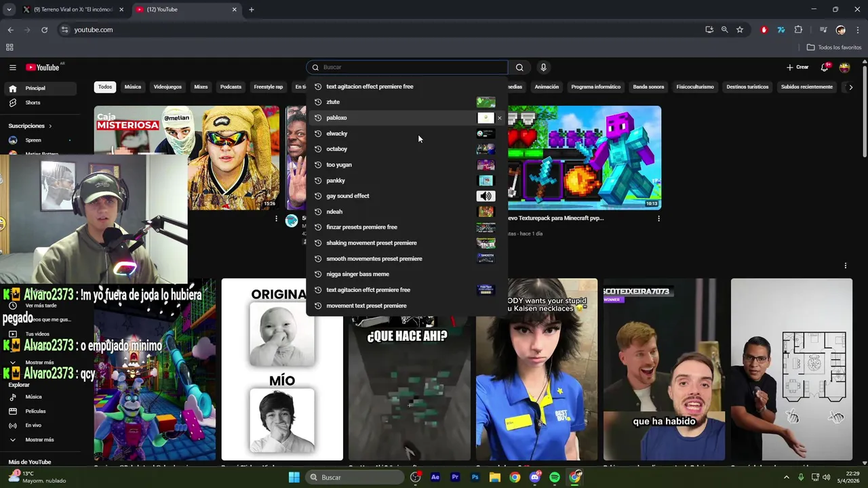Click the install app icon in address bar

(x=709, y=30)
